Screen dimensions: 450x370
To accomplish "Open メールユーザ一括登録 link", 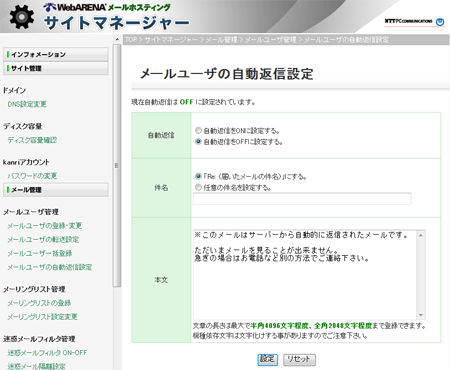I will coord(40,253).
